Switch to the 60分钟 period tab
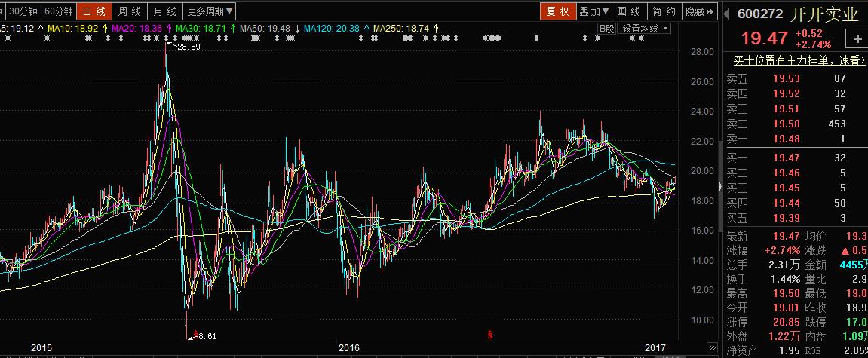 pos(59,11)
